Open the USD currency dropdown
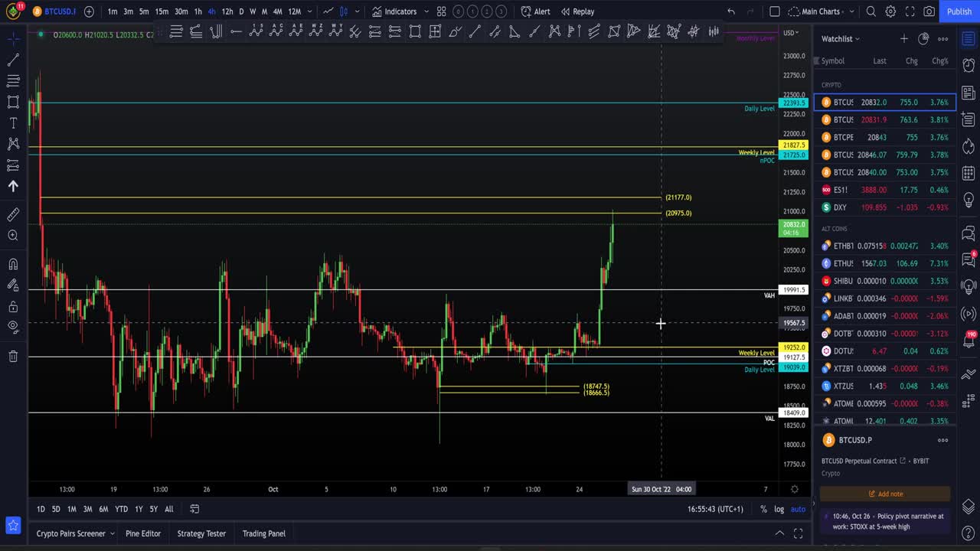This screenshot has width=980, height=551. [790, 33]
